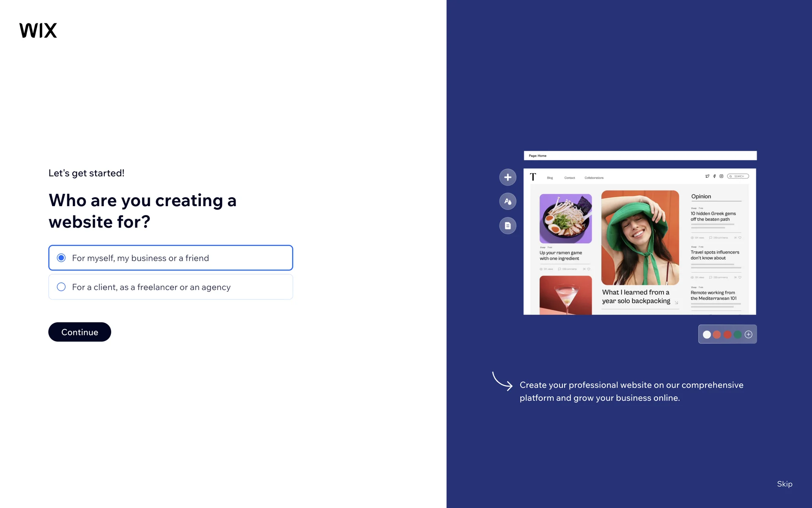Click the plus add-elements circle icon
812x508 pixels.
point(507,177)
